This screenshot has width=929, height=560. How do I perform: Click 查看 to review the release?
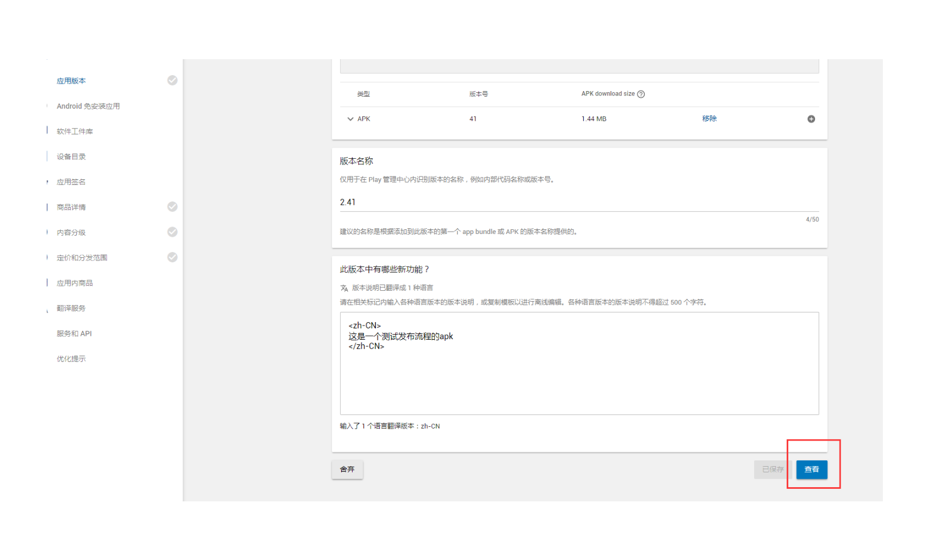coord(812,470)
